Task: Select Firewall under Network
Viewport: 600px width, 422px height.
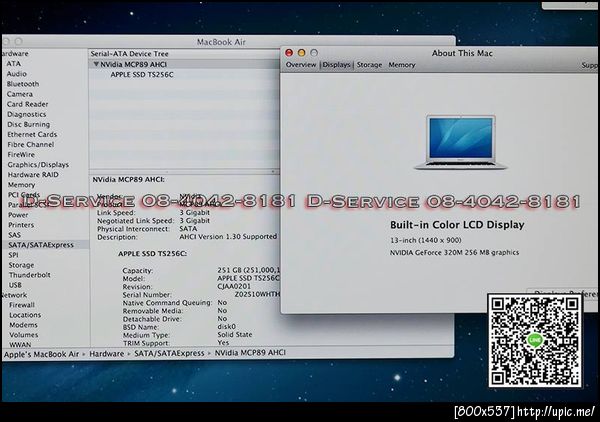Action: (22, 305)
